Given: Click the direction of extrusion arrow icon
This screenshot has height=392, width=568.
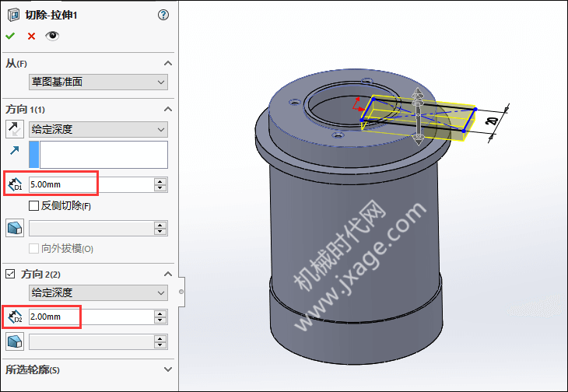Looking at the screenshot, I should (x=15, y=150).
